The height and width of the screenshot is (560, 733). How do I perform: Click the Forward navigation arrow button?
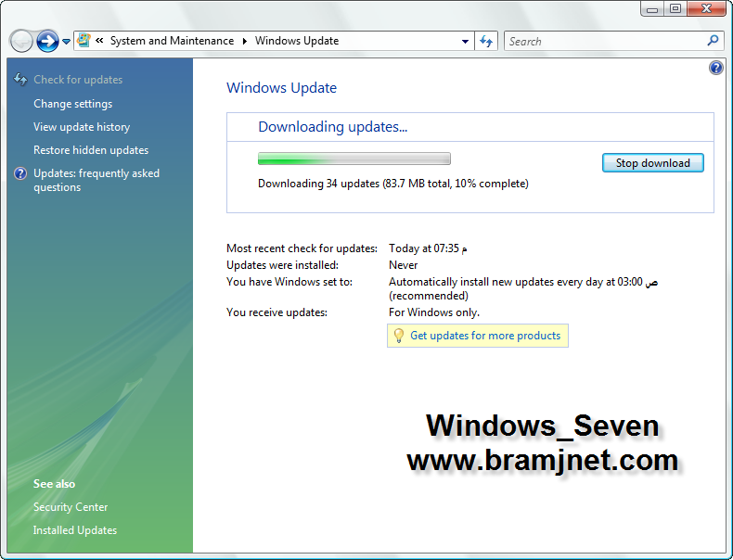tap(47, 41)
